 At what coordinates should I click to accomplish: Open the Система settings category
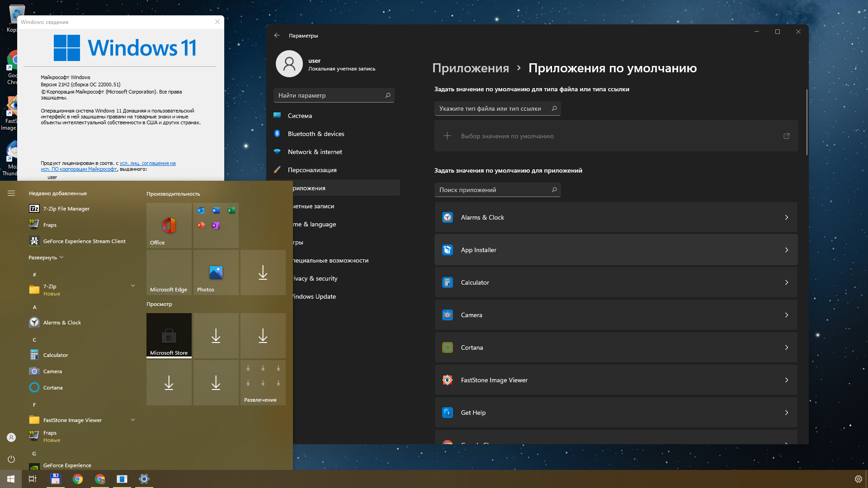point(300,116)
